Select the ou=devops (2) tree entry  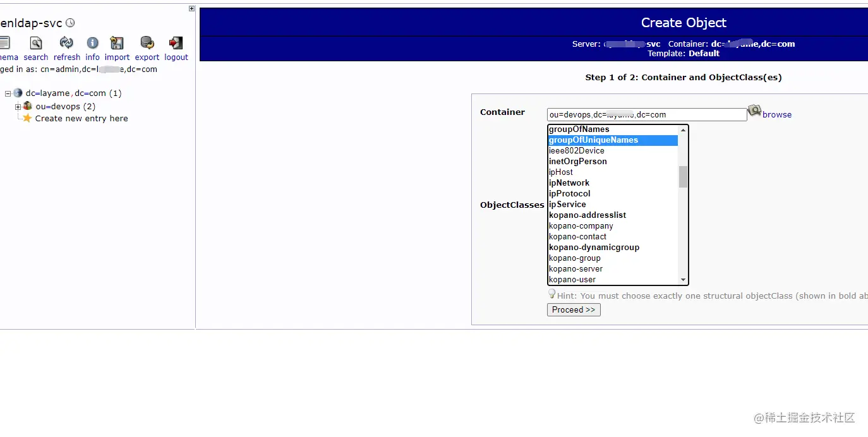click(66, 106)
